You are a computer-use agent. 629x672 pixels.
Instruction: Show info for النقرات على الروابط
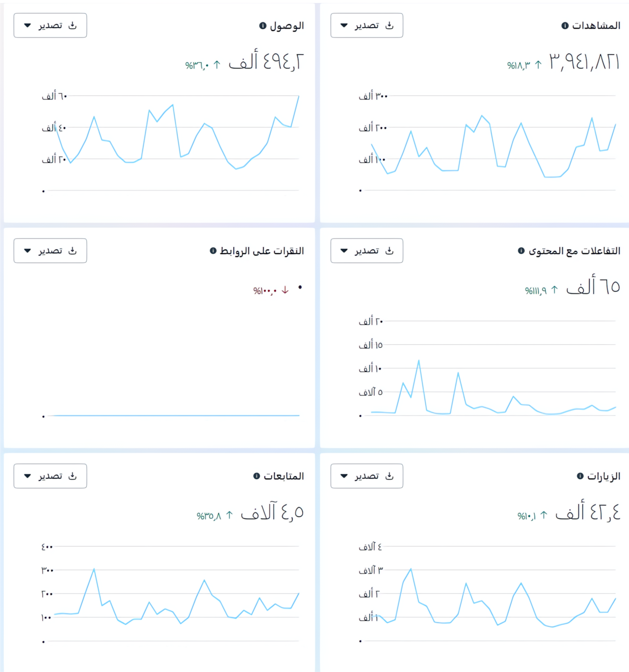point(213,251)
